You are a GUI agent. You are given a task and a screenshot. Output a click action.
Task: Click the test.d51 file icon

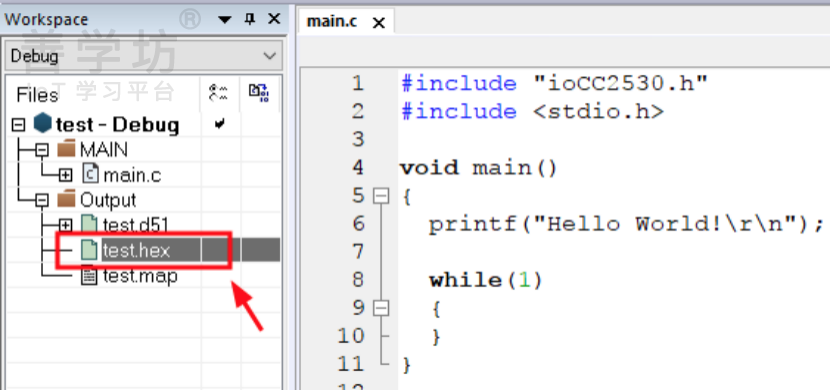pos(89,224)
